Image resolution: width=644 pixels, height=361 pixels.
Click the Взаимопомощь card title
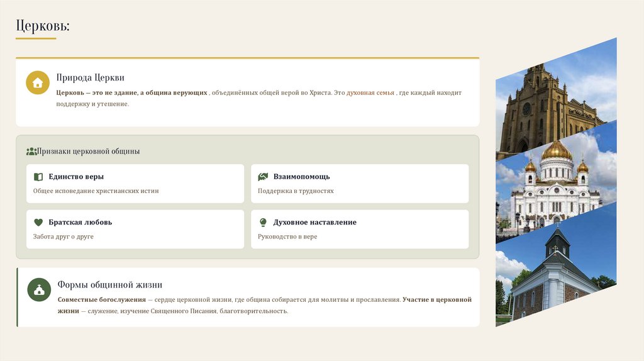click(x=301, y=177)
